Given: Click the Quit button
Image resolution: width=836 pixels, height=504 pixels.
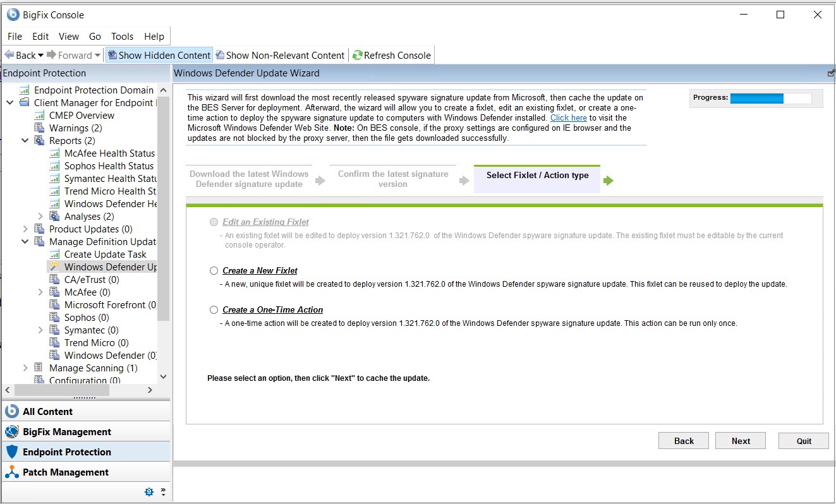Looking at the screenshot, I should click(x=804, y=441).
